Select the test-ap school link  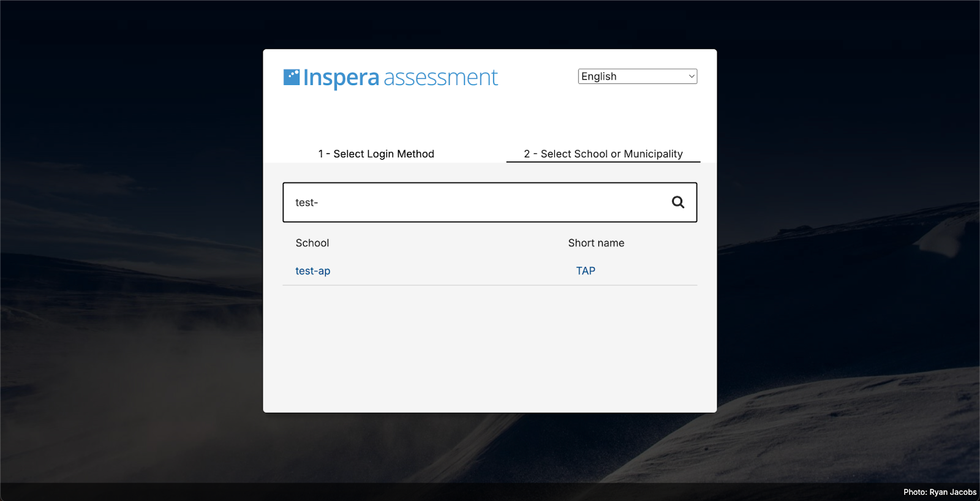pyautogui.click(x=312, y=271)
